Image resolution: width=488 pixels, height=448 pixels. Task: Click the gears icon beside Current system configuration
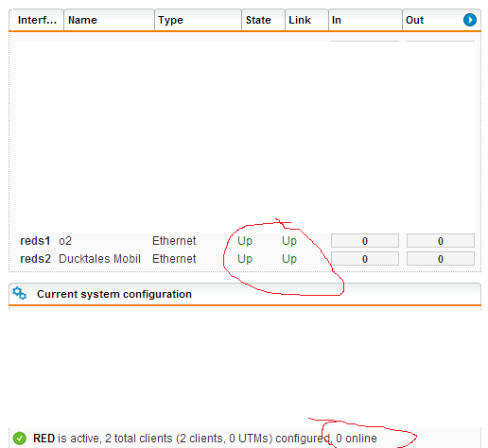tap(19, 293)
